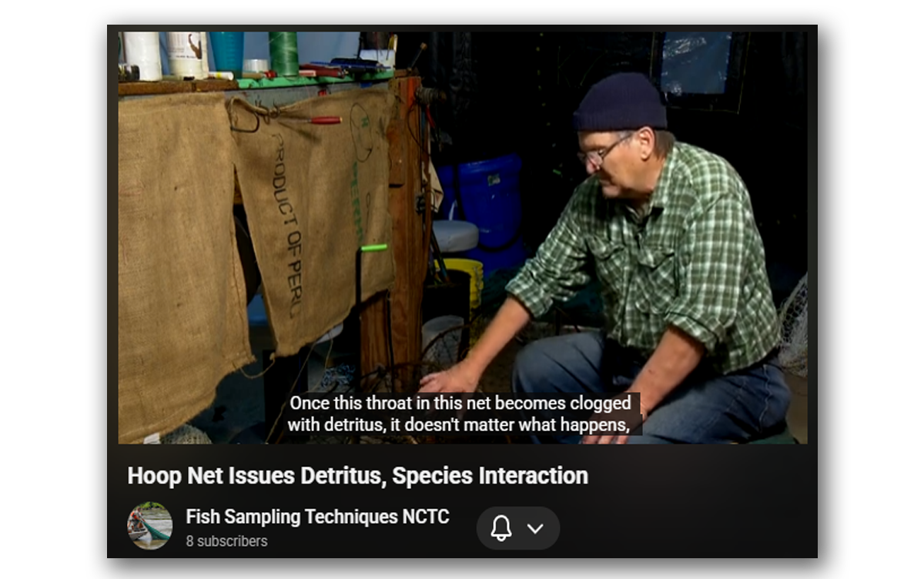Click the Product of Peru burlap sack
Image resolution: width=924 pixels, height=579 pixels.
[x=314, y=219]
